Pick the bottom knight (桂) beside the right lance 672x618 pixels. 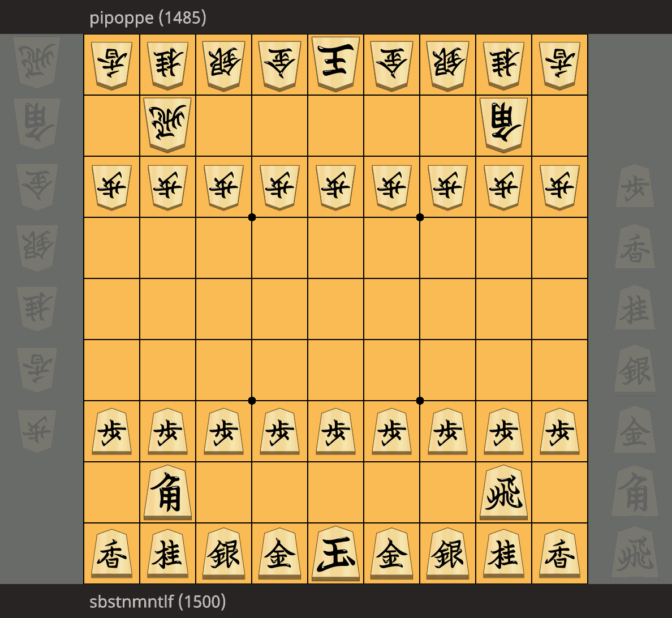click(503, 553)
